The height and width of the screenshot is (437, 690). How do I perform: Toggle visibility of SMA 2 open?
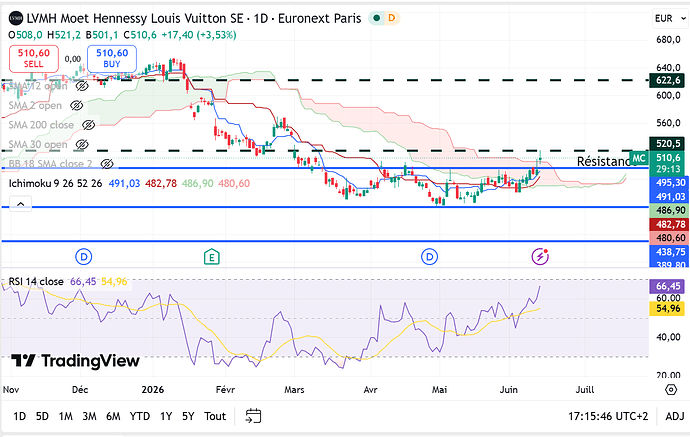(x=77, y=106)
